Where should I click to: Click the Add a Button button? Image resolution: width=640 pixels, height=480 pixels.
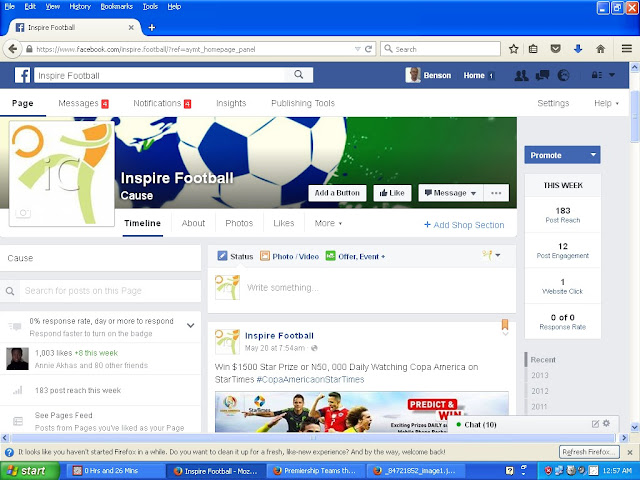pyautogui.click(x=337, y=193)
